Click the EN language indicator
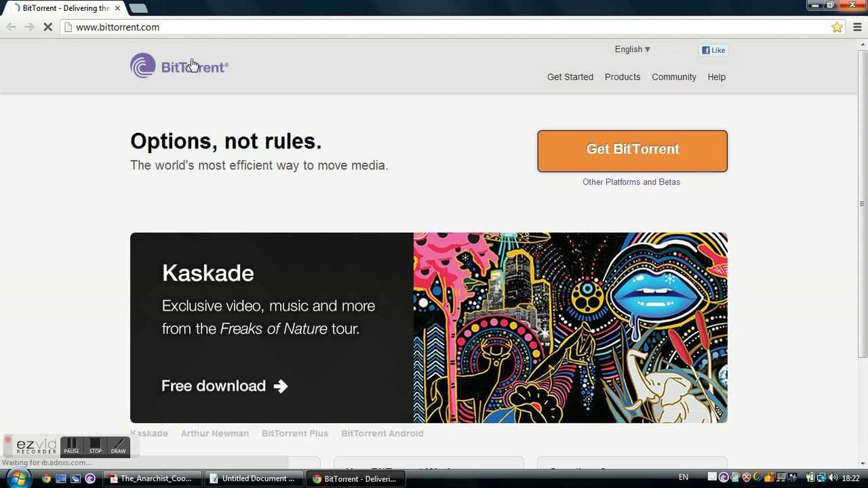 [x=684, y=478]
